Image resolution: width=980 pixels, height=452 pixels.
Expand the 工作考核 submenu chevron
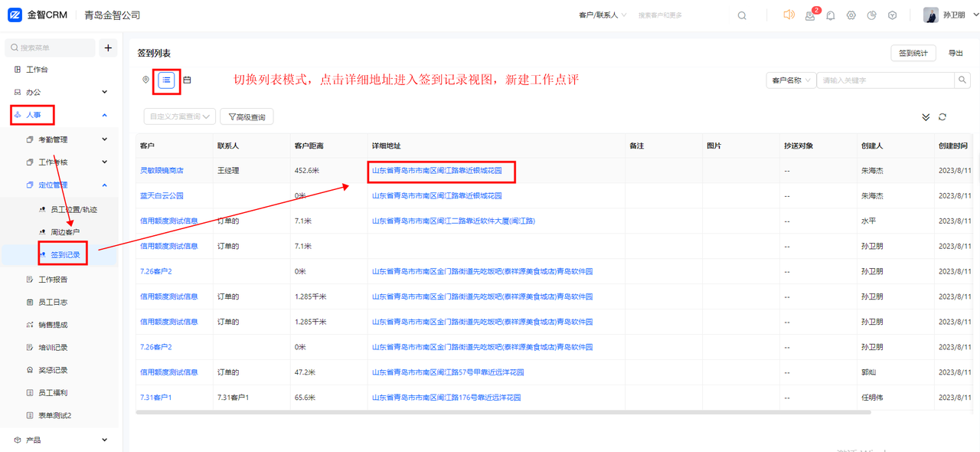point(105,162)
